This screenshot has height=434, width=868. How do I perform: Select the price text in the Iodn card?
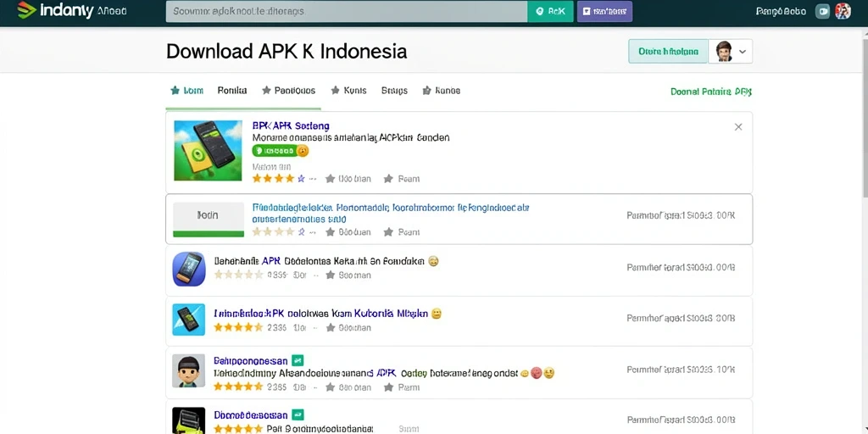click(681, 215)
